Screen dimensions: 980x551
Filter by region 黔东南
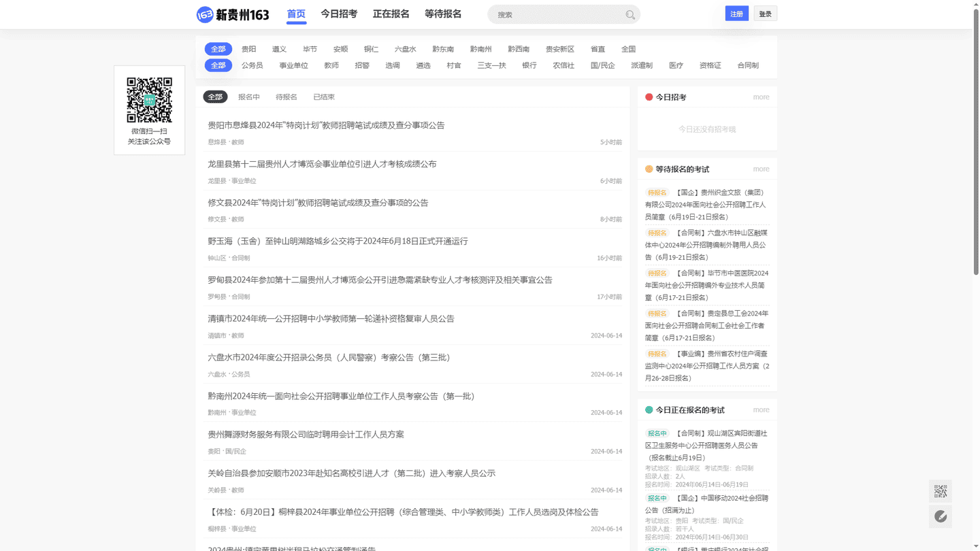[x=443, y=49]
